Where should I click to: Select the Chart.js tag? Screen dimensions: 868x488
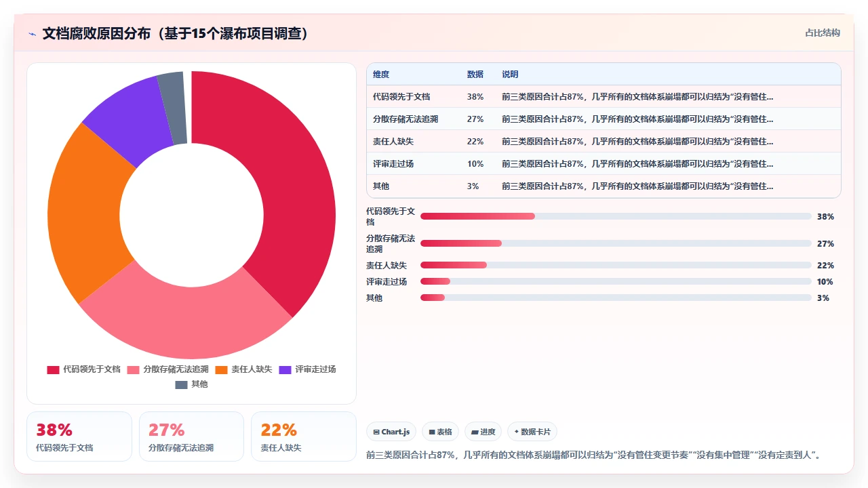pos(391,432)
